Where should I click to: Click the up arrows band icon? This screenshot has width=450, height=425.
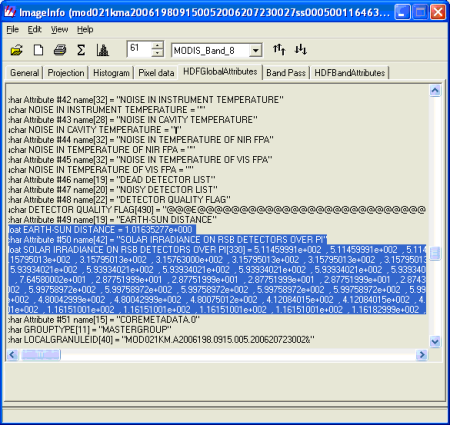(279, 50)
